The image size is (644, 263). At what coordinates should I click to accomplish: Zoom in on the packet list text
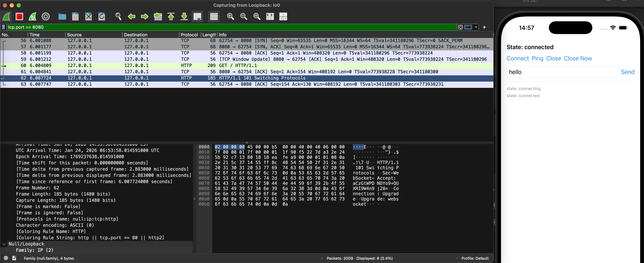tap(230, 16)
